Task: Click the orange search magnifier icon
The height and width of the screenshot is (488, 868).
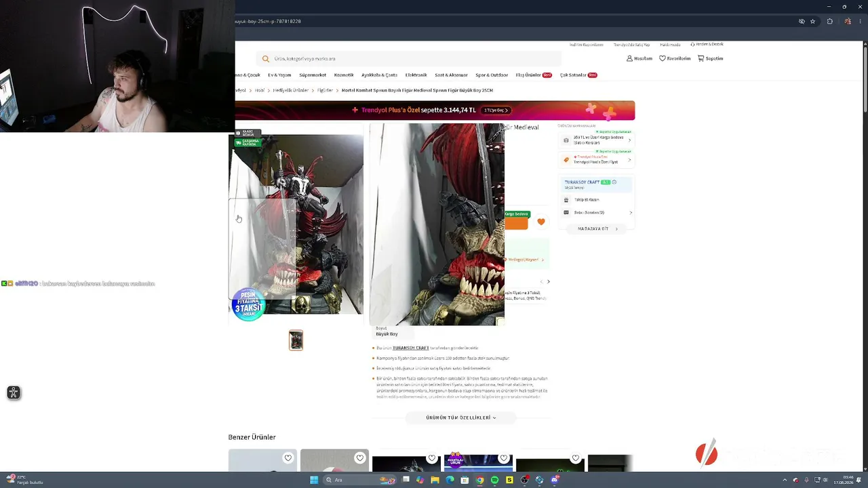Action: coord(266,59)
